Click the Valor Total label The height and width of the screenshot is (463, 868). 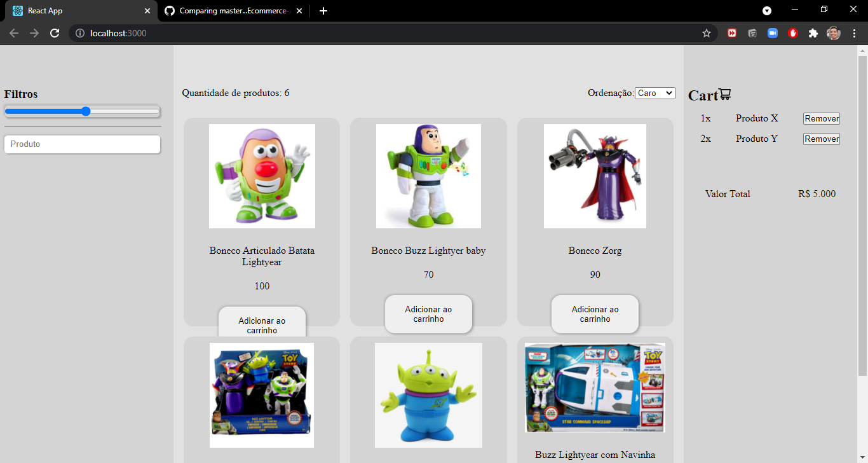point(728,194)
